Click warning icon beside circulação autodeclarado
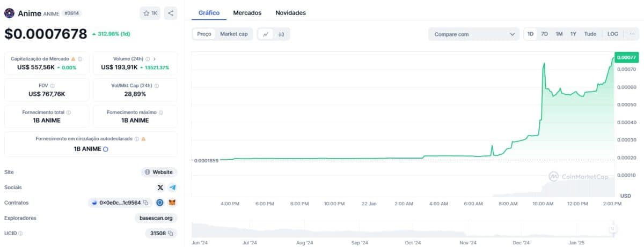Screen dimensions: 644x247 click(143, 139)
